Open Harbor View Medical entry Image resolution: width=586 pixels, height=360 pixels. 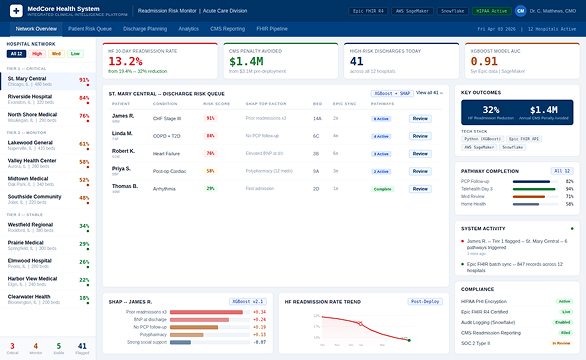click(48, 281)
